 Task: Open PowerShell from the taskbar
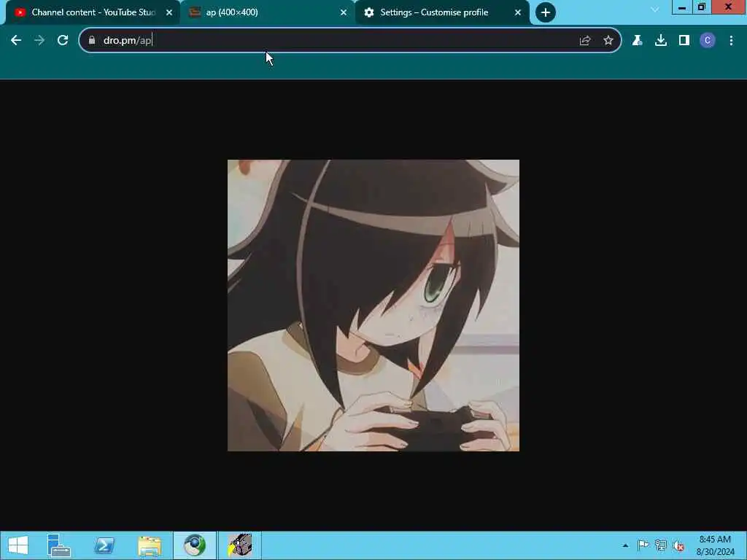[104, 545]
